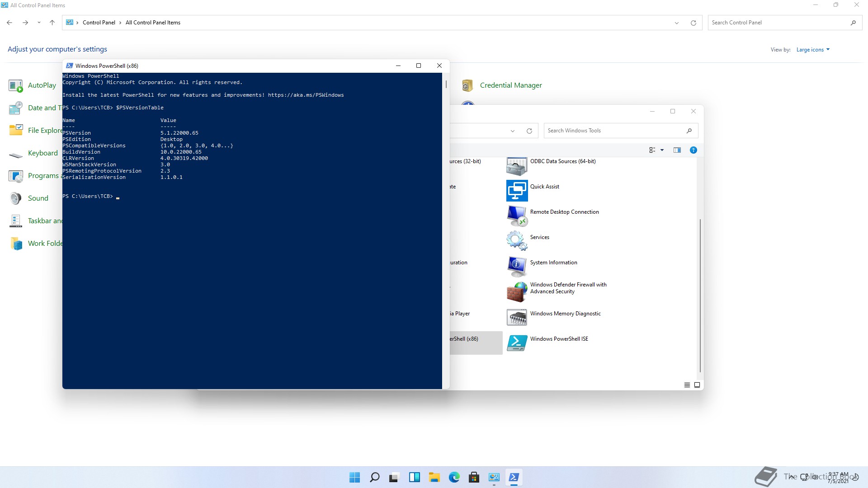Open the Sound control panel icon
868x488 pixels.
coord(16,198)
